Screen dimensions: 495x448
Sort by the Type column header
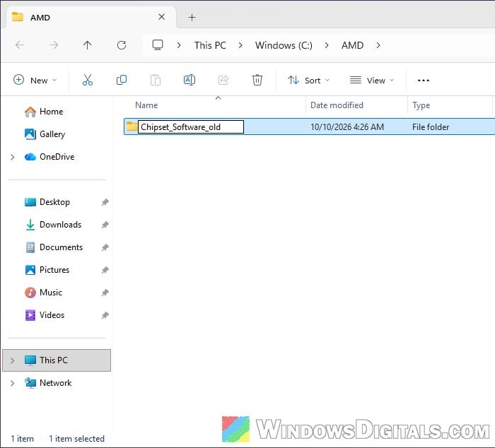click(x=421, y=105)
